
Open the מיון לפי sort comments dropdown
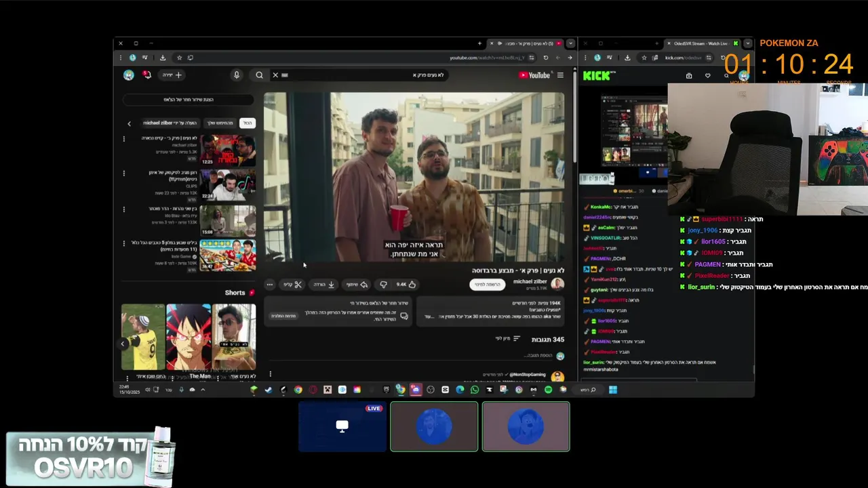[x=507, y=339]
